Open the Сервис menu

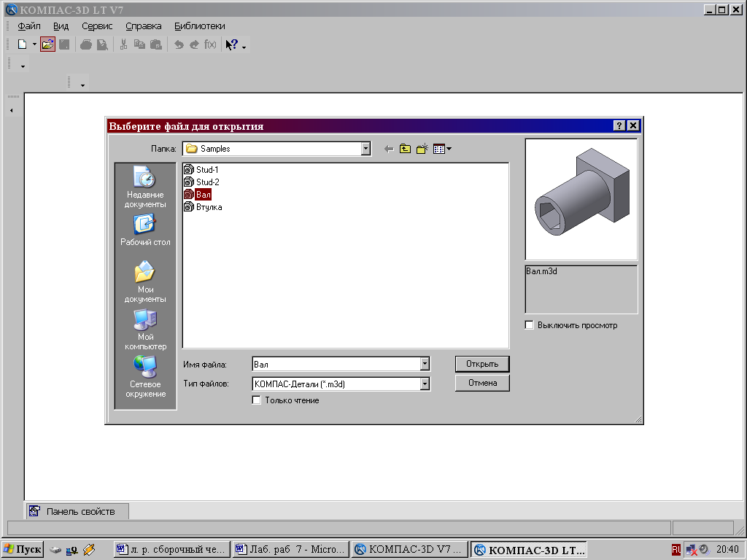(97, 26)
